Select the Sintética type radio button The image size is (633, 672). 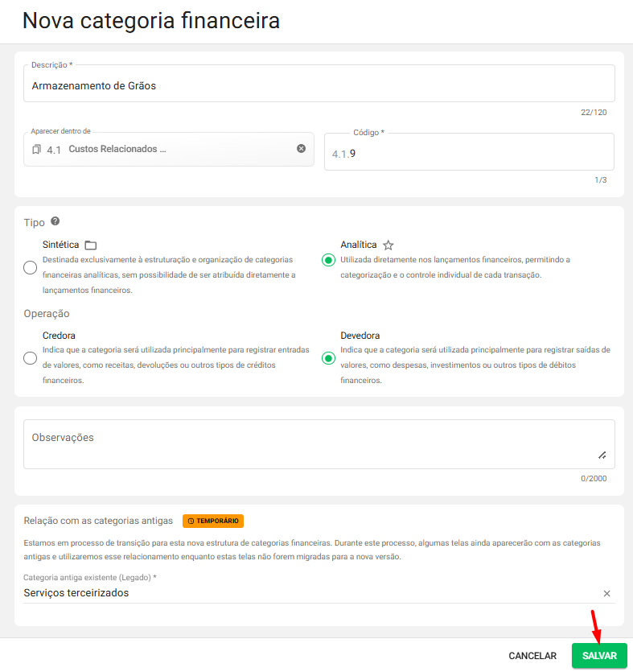[31, 268]
